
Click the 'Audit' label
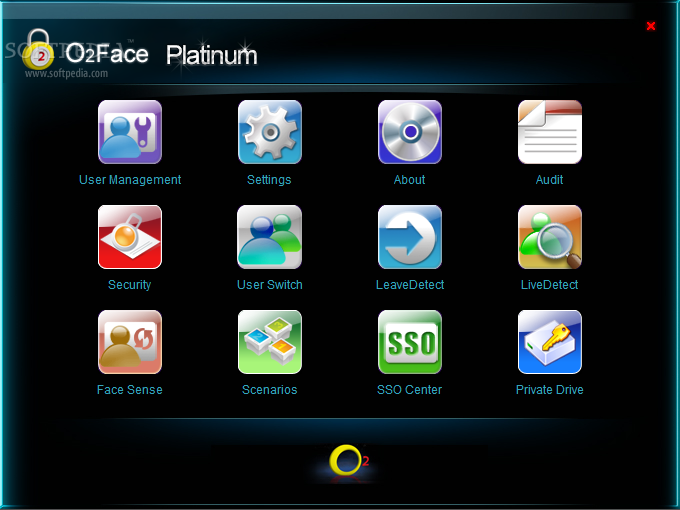coord(549,180)
